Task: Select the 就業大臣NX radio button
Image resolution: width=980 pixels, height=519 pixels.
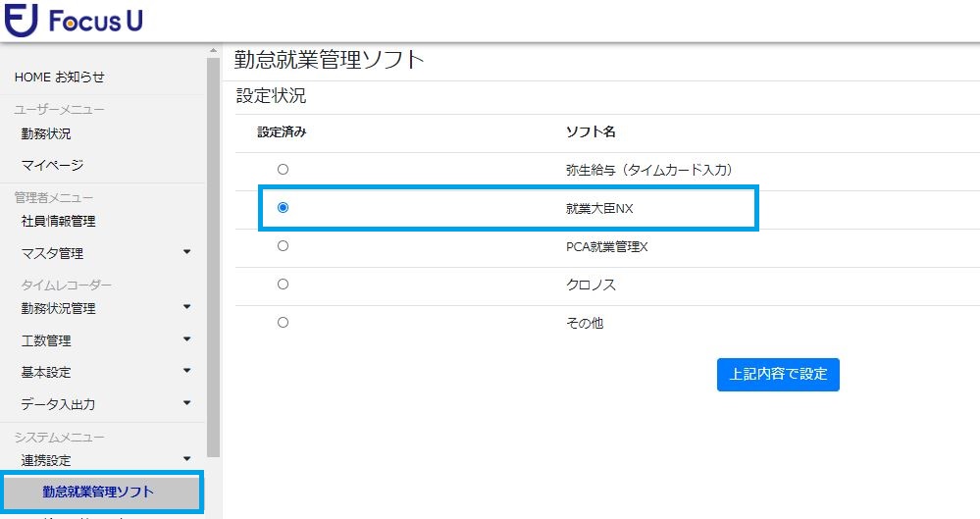Action: point(284,208)
